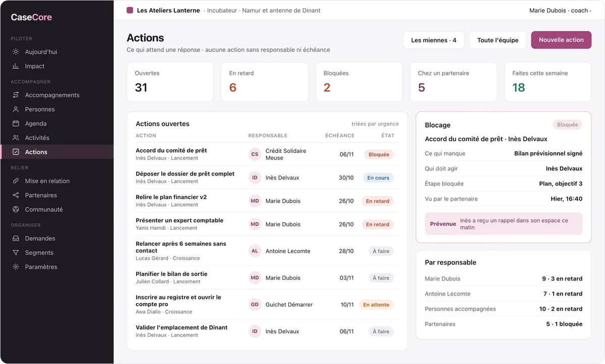Select Antoine Lecomte in Par responsable

click(504, 293)
